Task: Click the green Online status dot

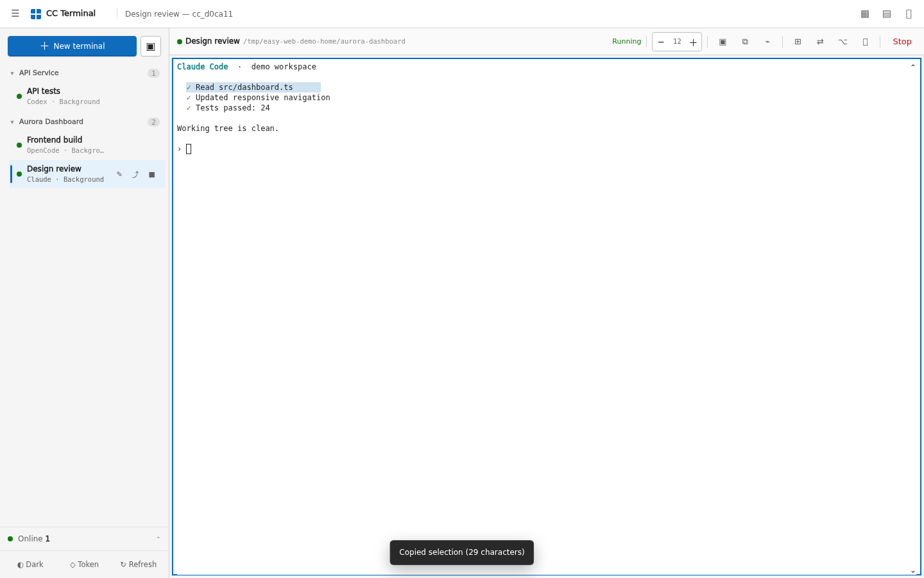Action: 10,539
